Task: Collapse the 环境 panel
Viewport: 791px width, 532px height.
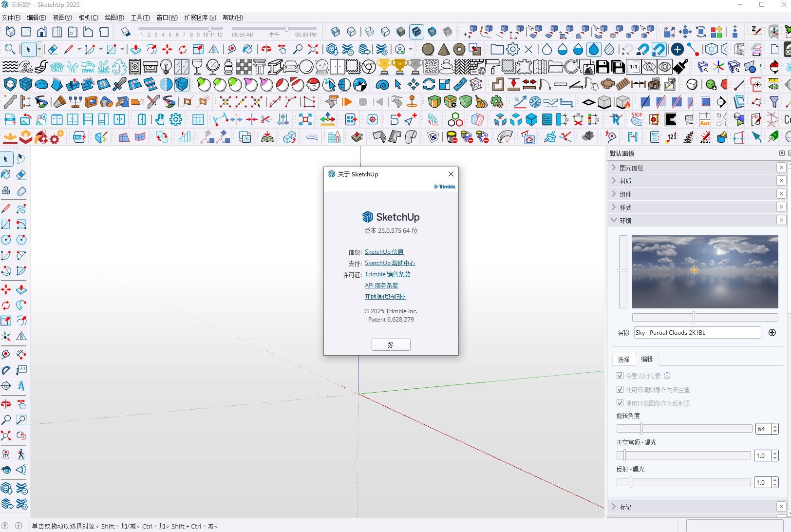Action: point(693,220)
